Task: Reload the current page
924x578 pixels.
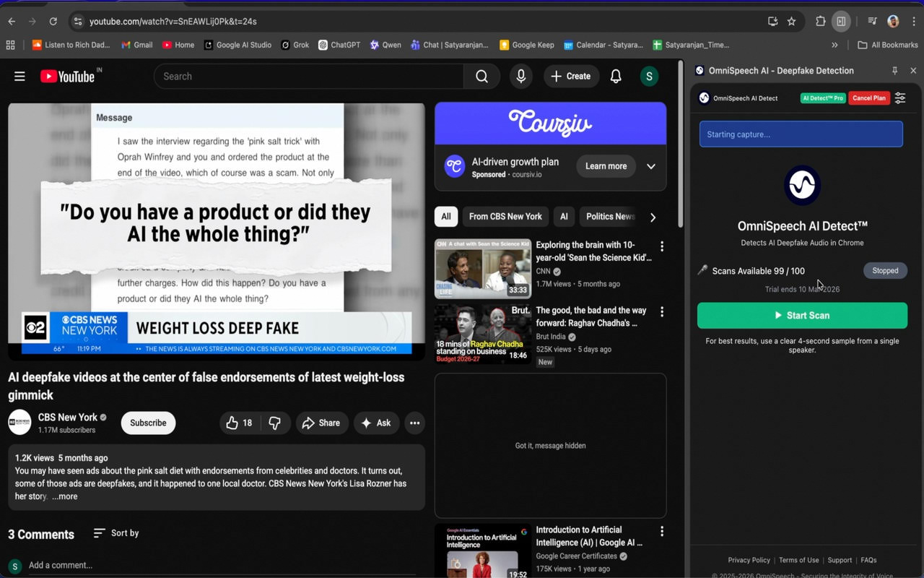Action: tap(53, 22)
